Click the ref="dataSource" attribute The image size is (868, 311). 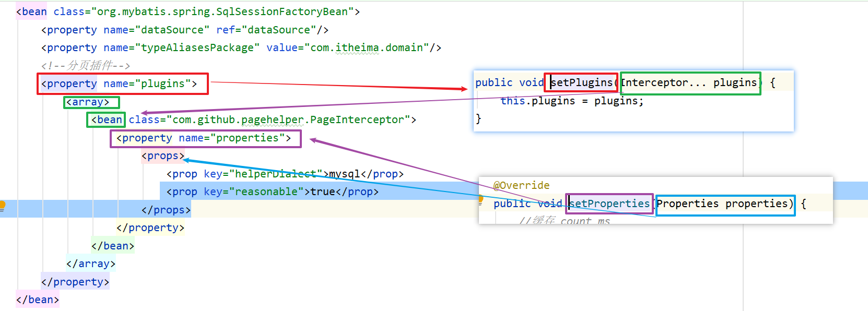(x=266, y=30)
